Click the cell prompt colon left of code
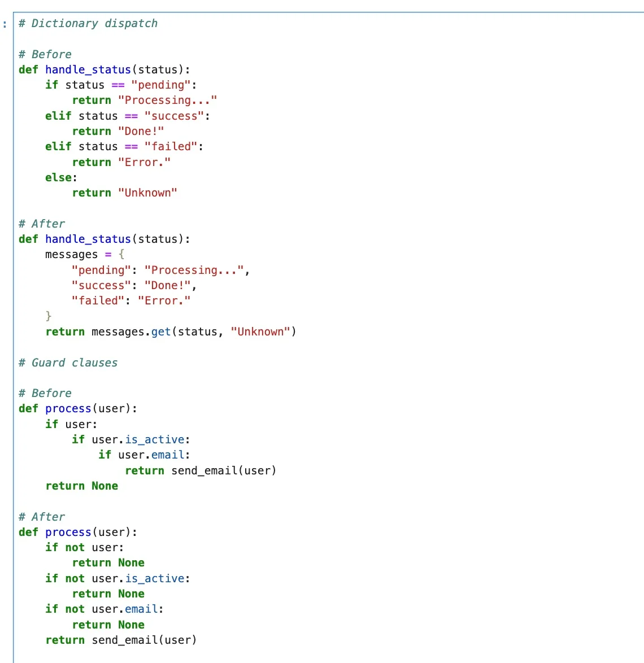 [x=5, y=24]
